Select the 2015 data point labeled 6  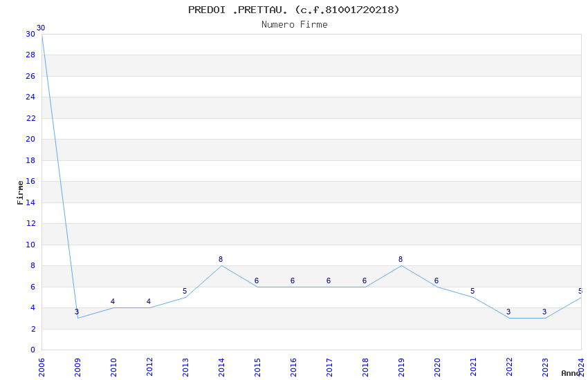(x=257, y=287)
